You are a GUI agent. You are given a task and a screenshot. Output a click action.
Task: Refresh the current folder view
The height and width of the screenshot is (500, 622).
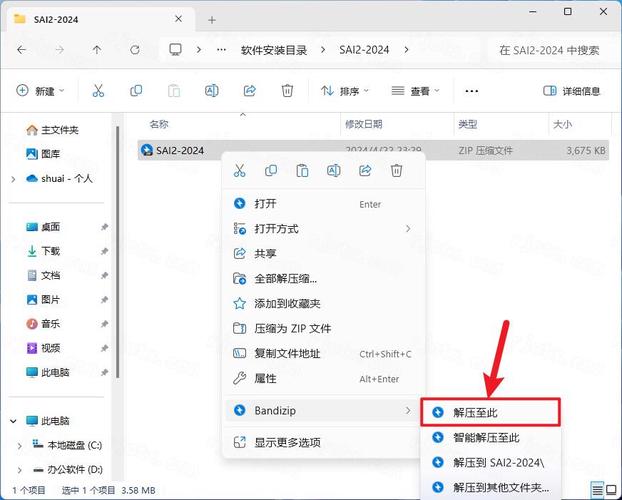tap(135, 50)
